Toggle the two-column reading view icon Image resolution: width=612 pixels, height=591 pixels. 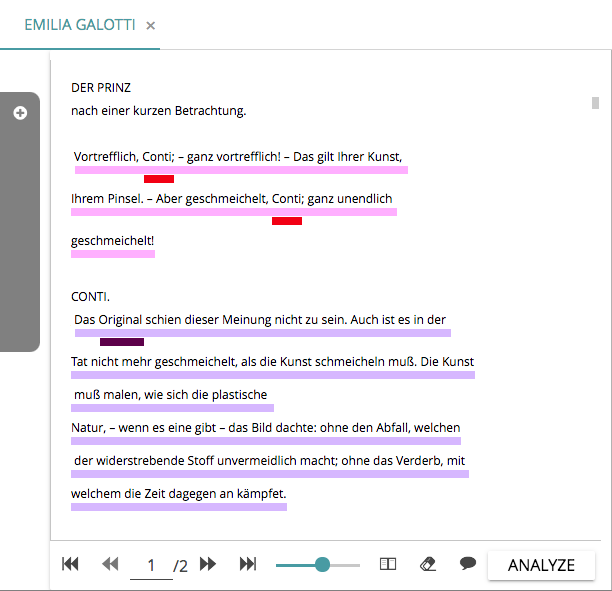click(x=388, y=564)
